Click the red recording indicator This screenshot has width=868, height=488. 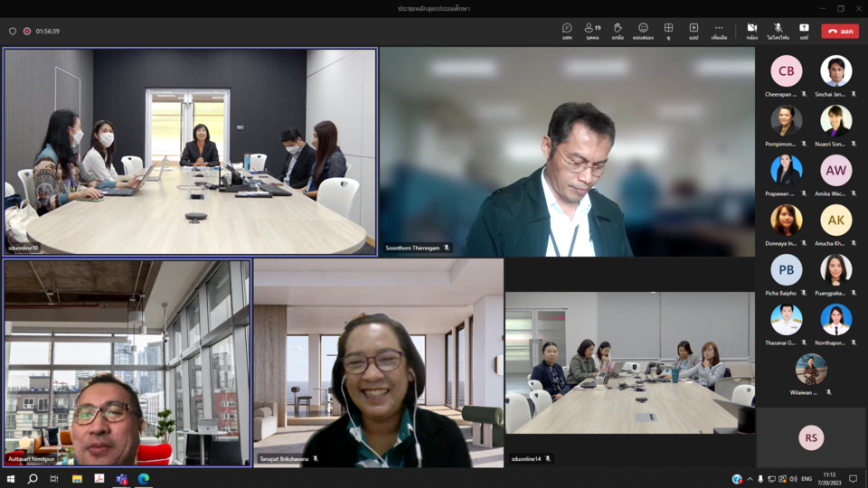point(27,31)
